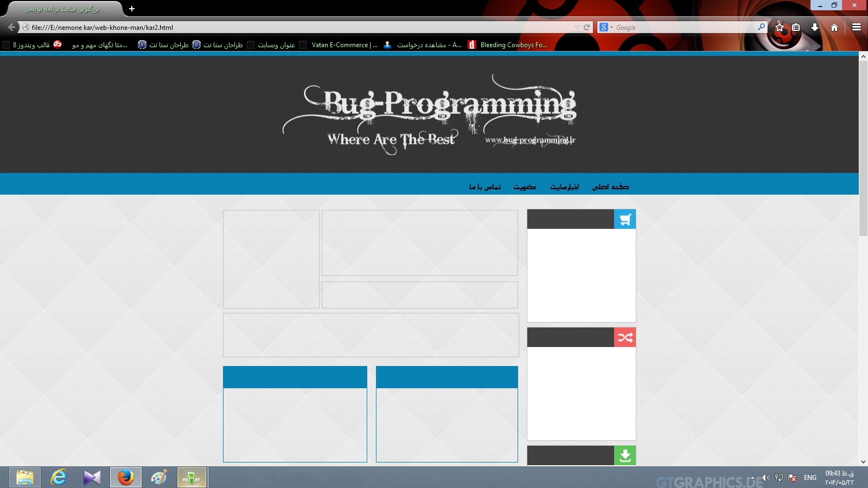Select عضویت in the site menu
This screenshot has height=488, width=868.
(x=525, y=187)
